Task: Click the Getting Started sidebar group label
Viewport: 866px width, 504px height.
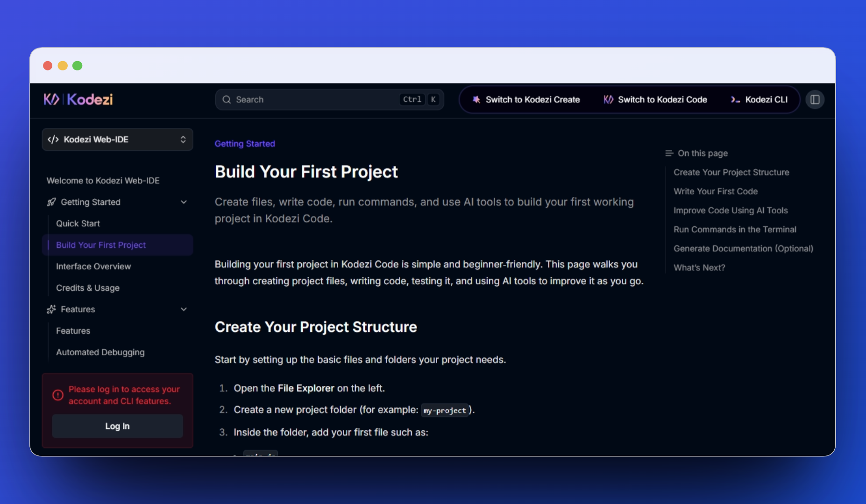Action: 91,202
